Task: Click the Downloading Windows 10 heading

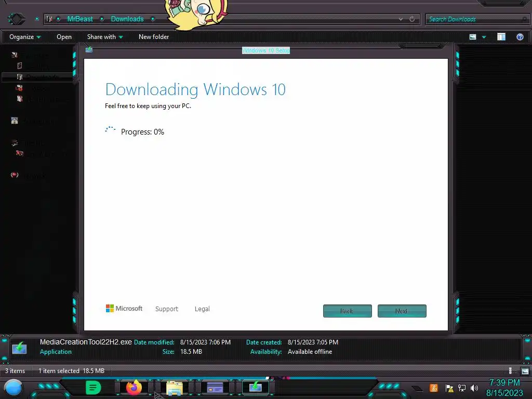Action: (x=195, y=89)
